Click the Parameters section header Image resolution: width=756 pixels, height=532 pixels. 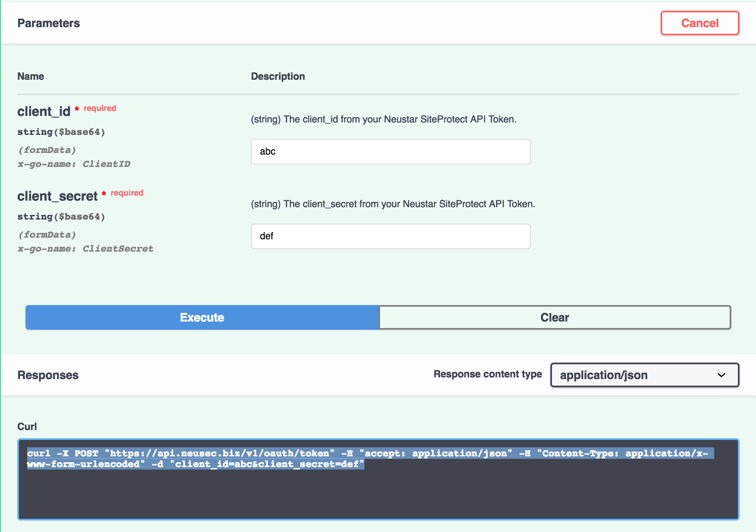(x=49, y=23)
